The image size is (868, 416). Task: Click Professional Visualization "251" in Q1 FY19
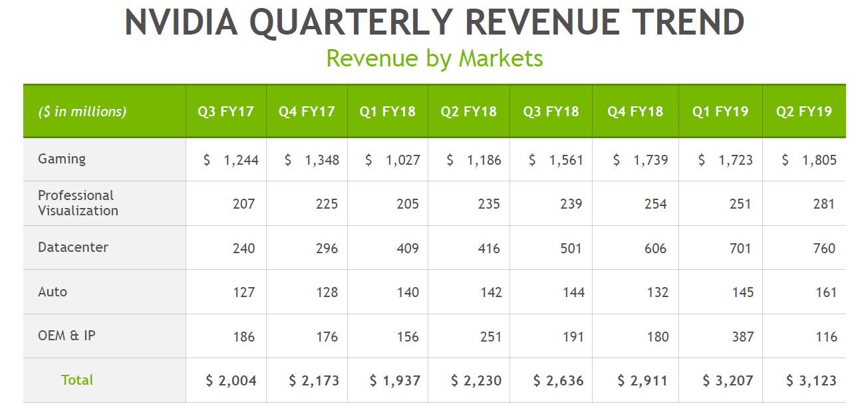pyautogui.click(x=740, y=204)
